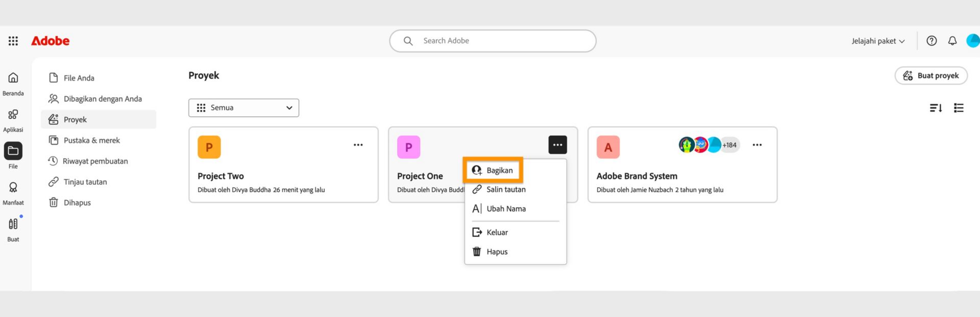Open the File icon in left rail
The height and width of the screenshot is (317, 980).
pos(13,152)
